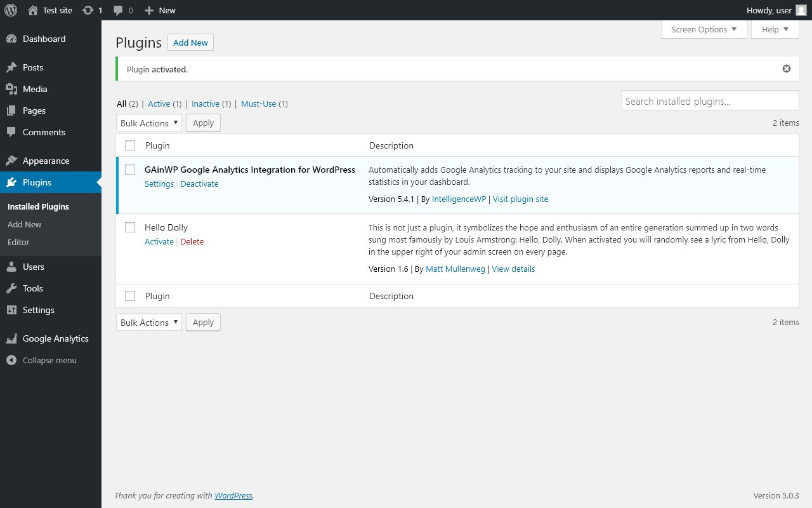This screenshot has height=508, width=812.
Task: Filter plugins by All
Action: (x=121, y=104)
